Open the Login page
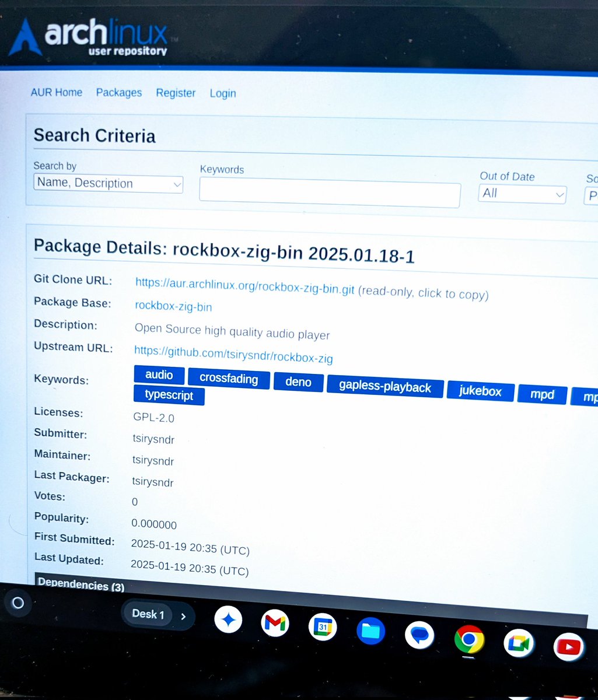 coord(223,93)
